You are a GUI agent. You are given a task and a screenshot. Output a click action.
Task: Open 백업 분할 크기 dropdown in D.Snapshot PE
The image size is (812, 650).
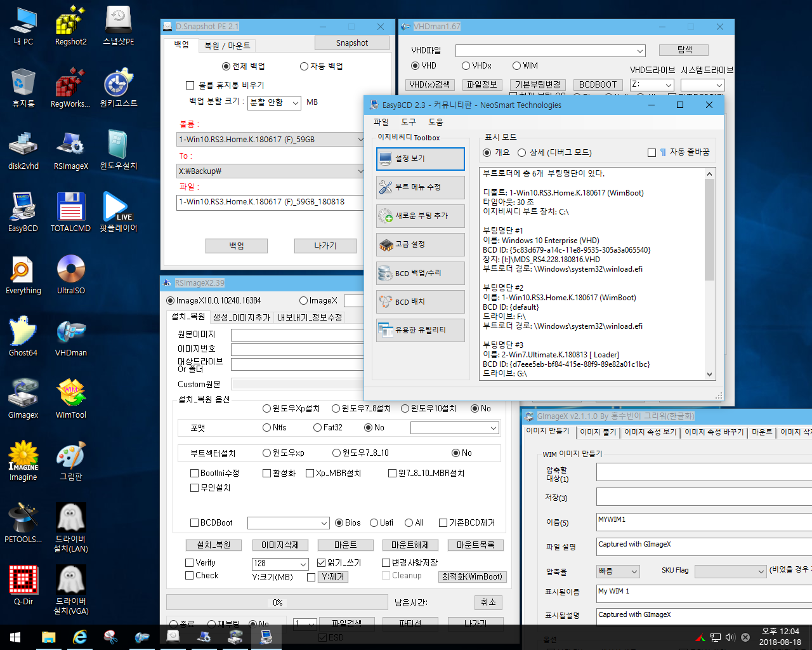click(273, 103)
